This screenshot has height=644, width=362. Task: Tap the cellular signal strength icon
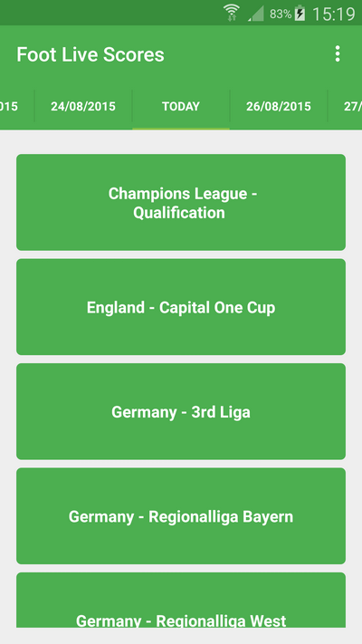pos(256,14)
